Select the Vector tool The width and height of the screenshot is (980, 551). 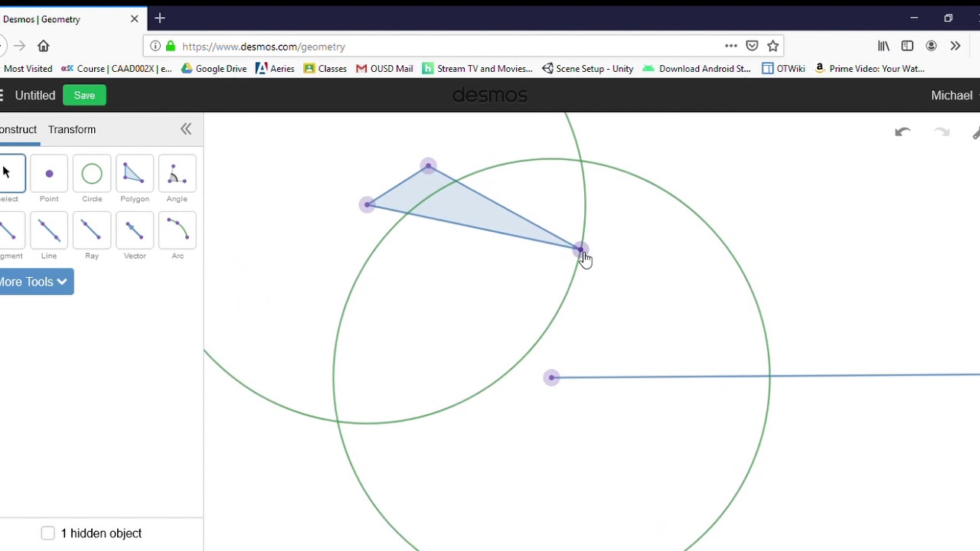[135, 230]
